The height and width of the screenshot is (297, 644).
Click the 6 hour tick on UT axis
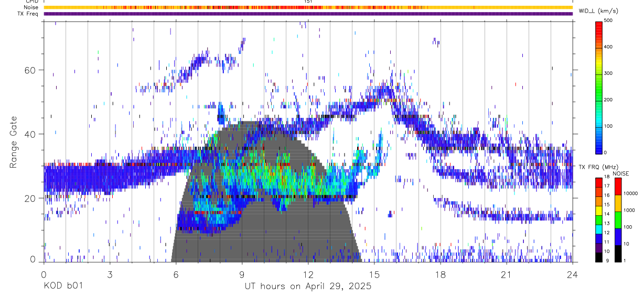(176, 274)
